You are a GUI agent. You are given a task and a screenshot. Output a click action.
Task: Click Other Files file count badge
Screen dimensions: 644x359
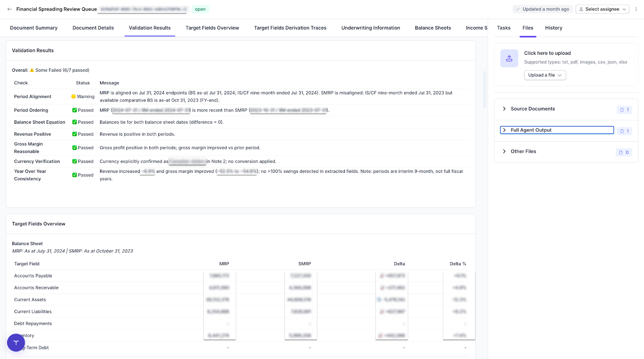click(x=624, y=152)
